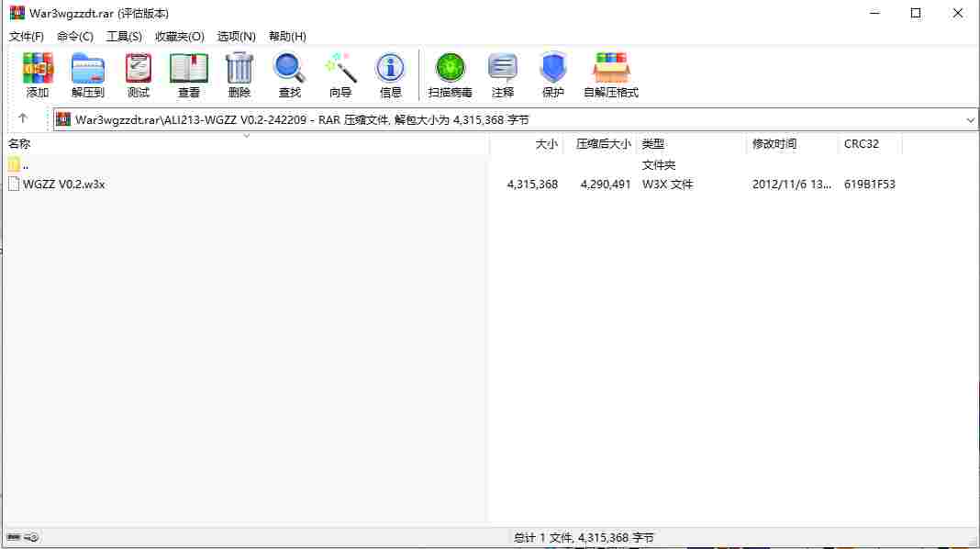Viewport: 980px width, 549px height.
Task: Open the File (文件) menu
Action: pos(27,37)
